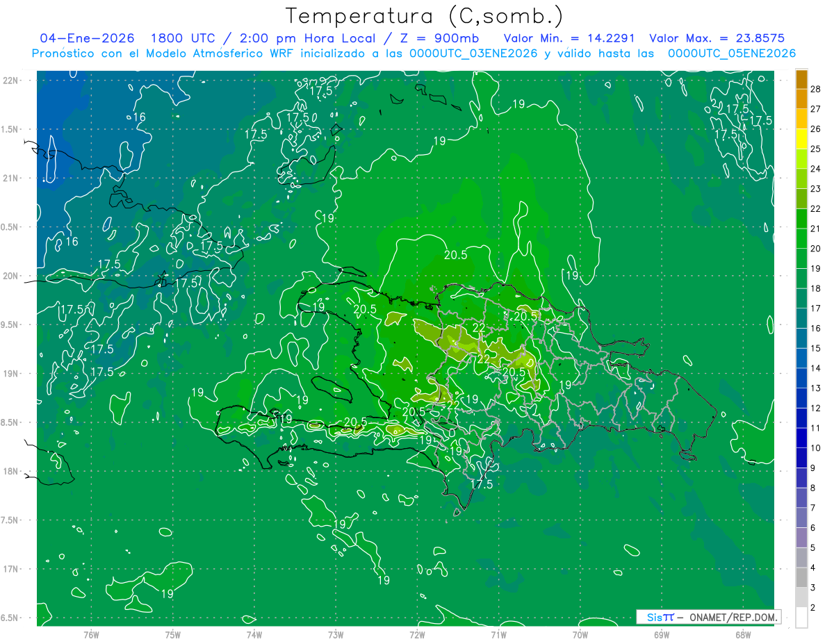Click the colorbar scale label "13"
The width and height of the screenshot is (834, 644).
tap(816, 388)
